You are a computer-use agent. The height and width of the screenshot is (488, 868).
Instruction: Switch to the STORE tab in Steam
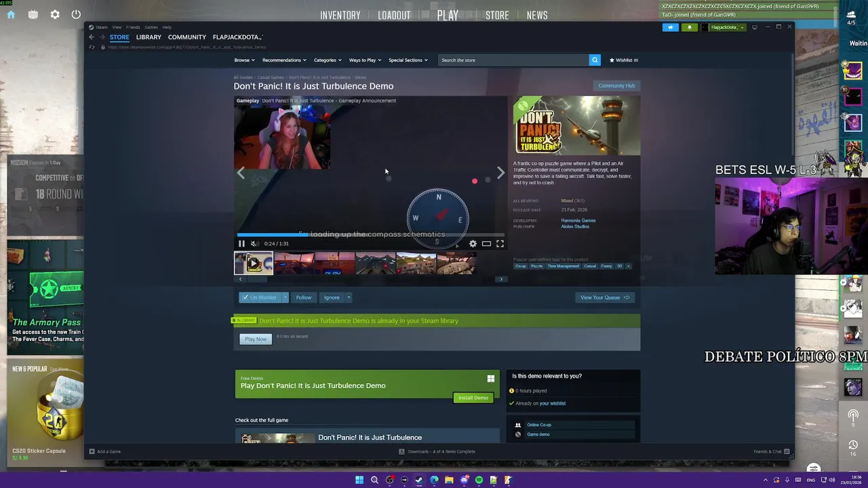click(119, 37)
